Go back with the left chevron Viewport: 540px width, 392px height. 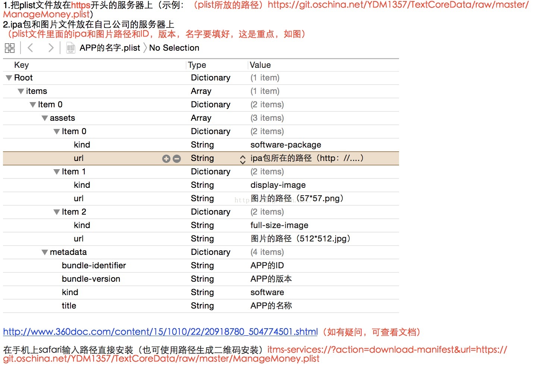[31, 48]
